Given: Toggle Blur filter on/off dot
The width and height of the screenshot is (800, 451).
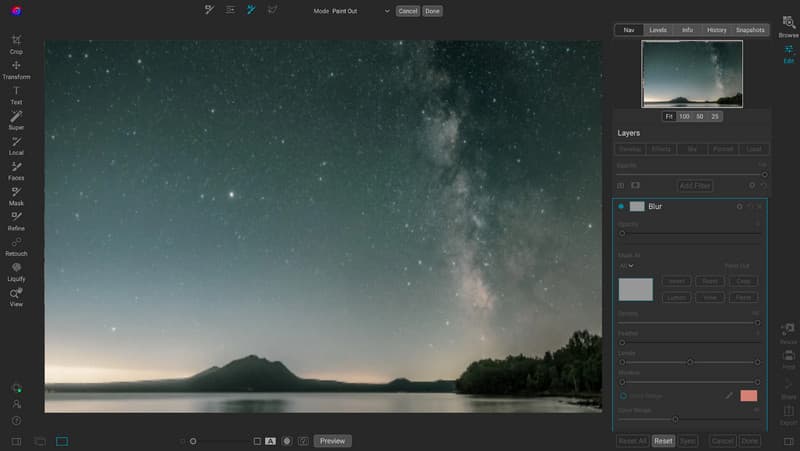Looking at the screenshot, I should pos(621,207).
